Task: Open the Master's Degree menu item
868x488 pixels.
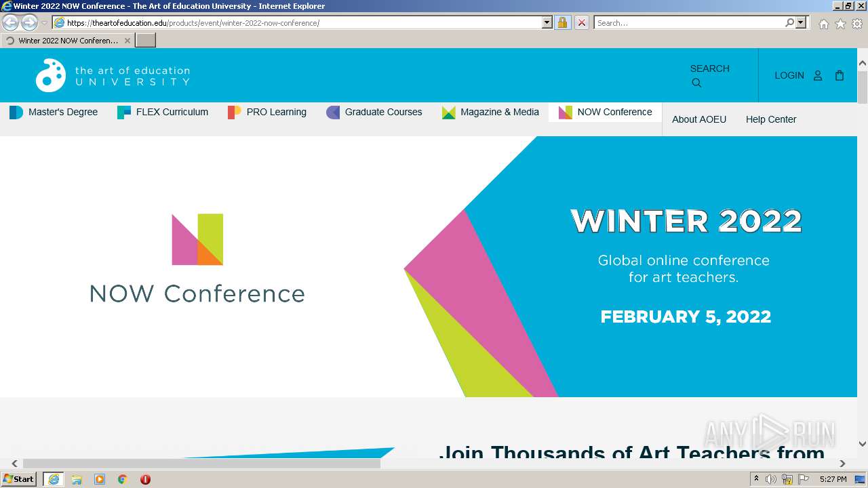Action: (54, 112)
